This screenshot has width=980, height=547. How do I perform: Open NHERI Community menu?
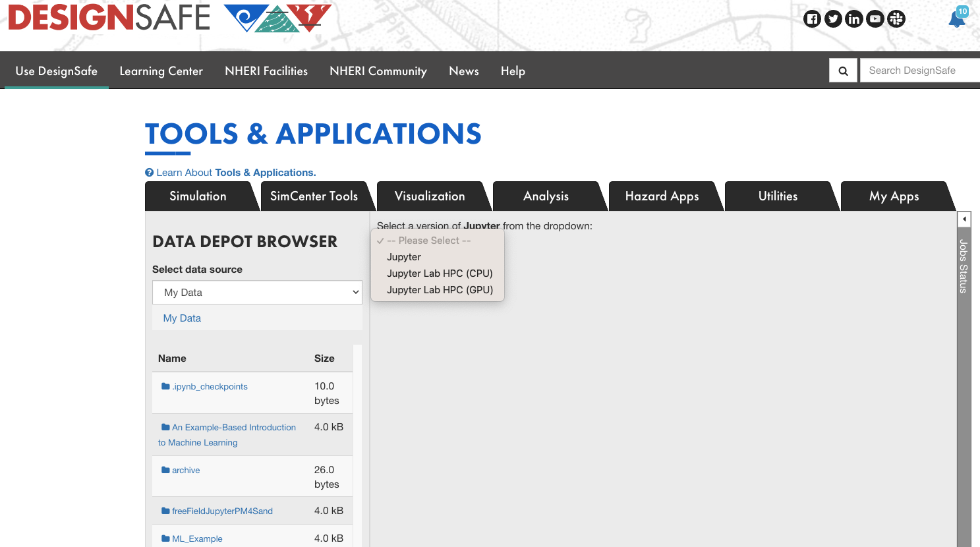(378, 71)
